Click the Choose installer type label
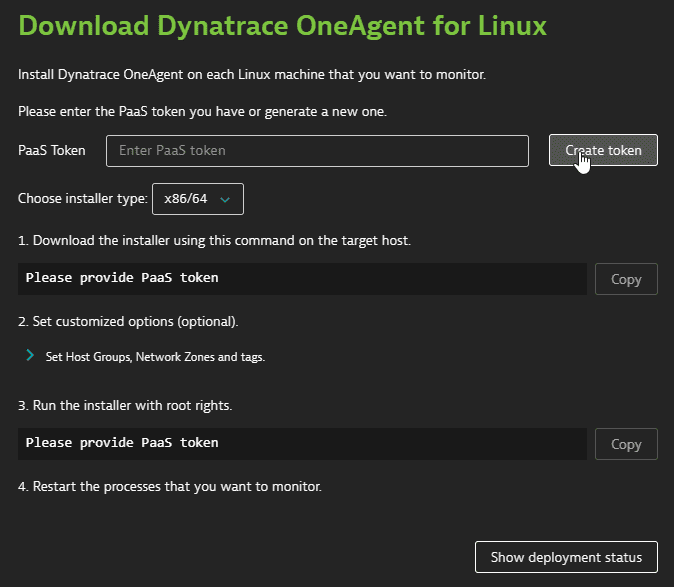This screenshot has width=674, height=587. pyautogui.click(x=83, y=199)
